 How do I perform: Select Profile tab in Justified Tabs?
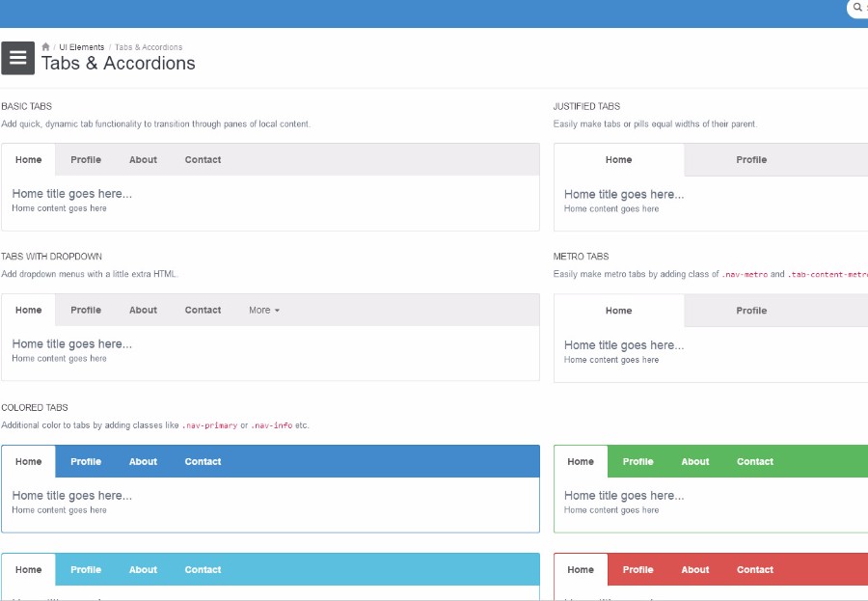point(751,160)
